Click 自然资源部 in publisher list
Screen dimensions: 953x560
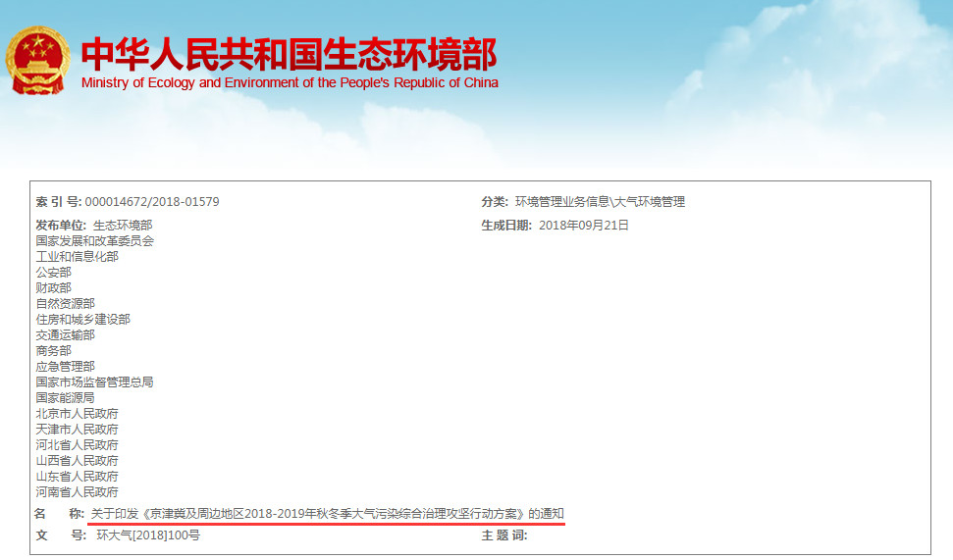[65, 304]
